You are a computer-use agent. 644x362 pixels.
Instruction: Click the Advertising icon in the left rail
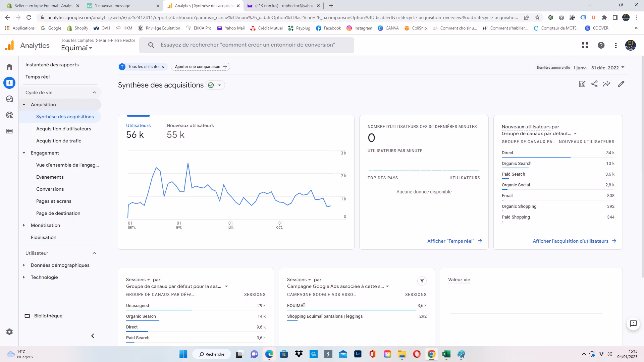point(9,115)
